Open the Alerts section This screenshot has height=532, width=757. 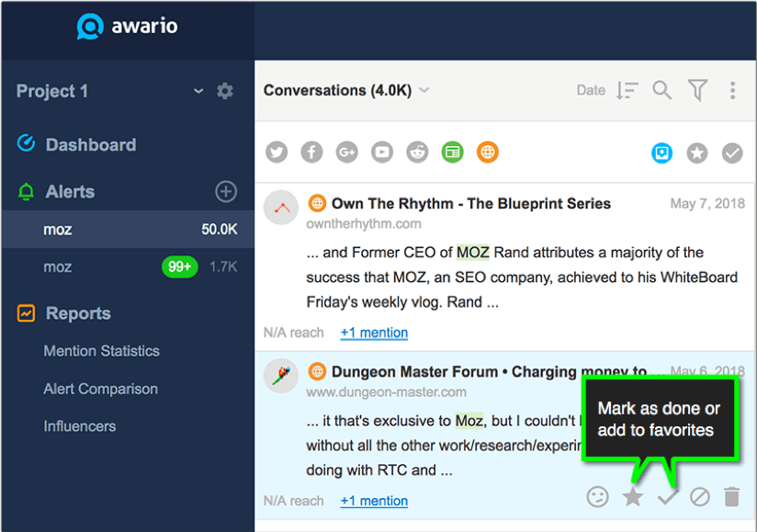pyautogui.click(x=70, y=192)
